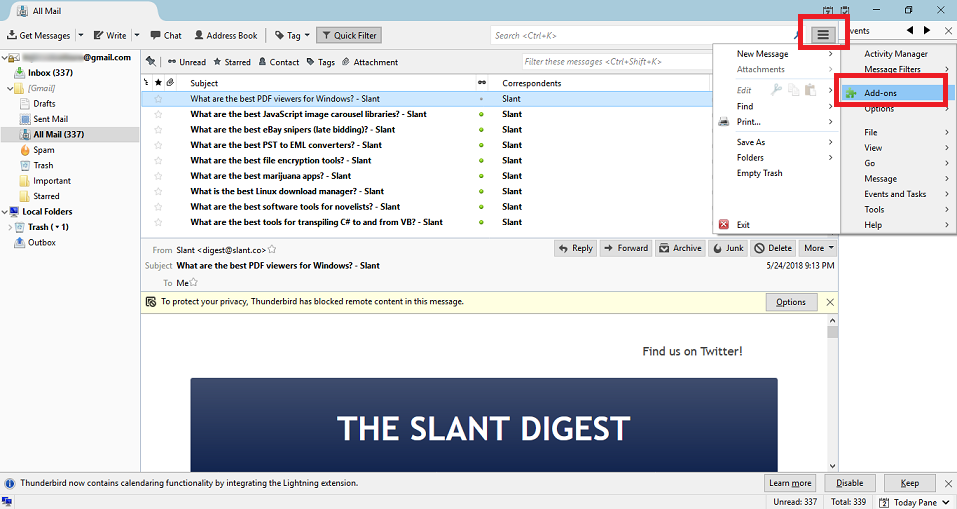Sort by read status column icon
Image resolution: width=957 pixels, height=509 pixels.
482,82
